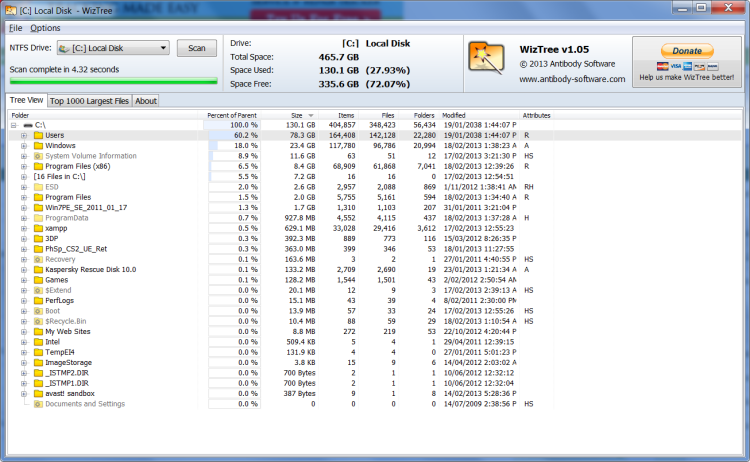750x462 pixels.
Task: Click the Games folder icon
Action: click(x=39, y=280)
